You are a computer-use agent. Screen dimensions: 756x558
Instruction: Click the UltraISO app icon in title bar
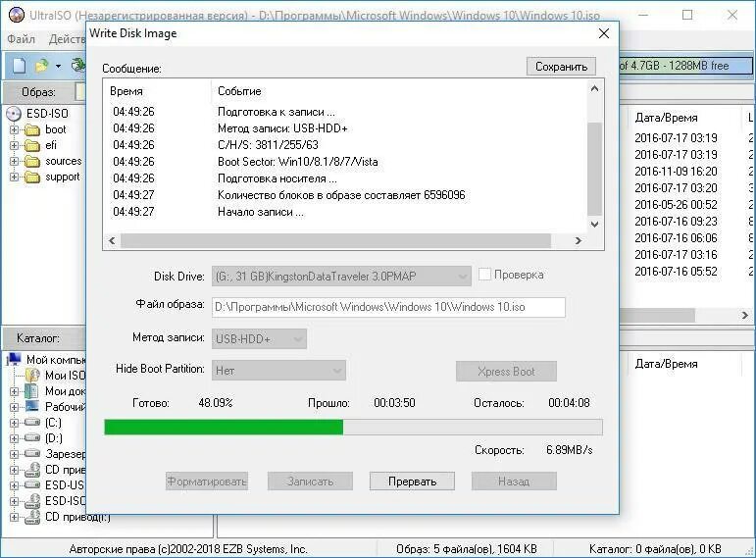[x=17, y=15]
